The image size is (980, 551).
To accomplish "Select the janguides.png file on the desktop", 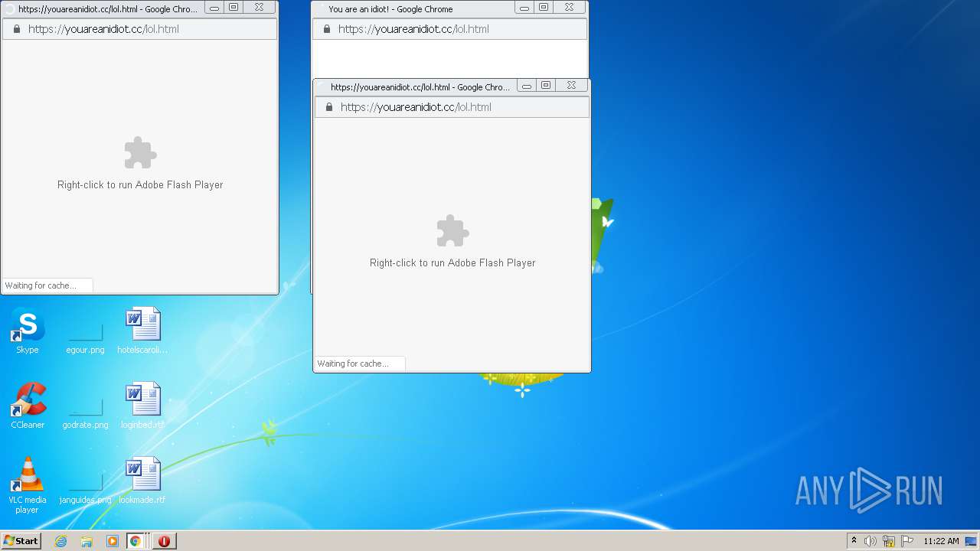I will pos(85,487).
